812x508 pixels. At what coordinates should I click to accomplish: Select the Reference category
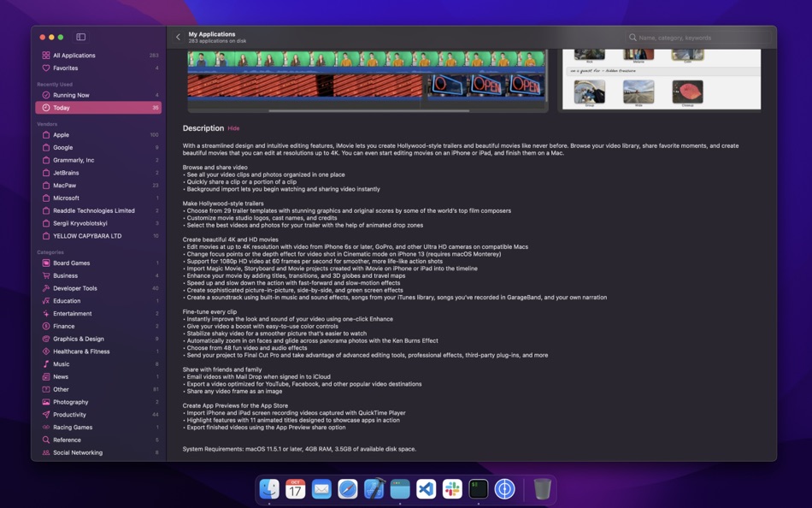pos(98,440)
